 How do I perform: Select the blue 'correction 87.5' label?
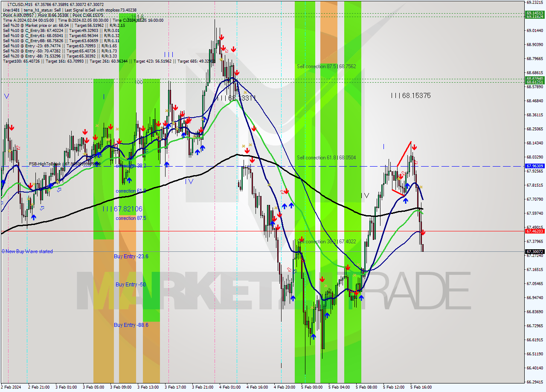131,218
